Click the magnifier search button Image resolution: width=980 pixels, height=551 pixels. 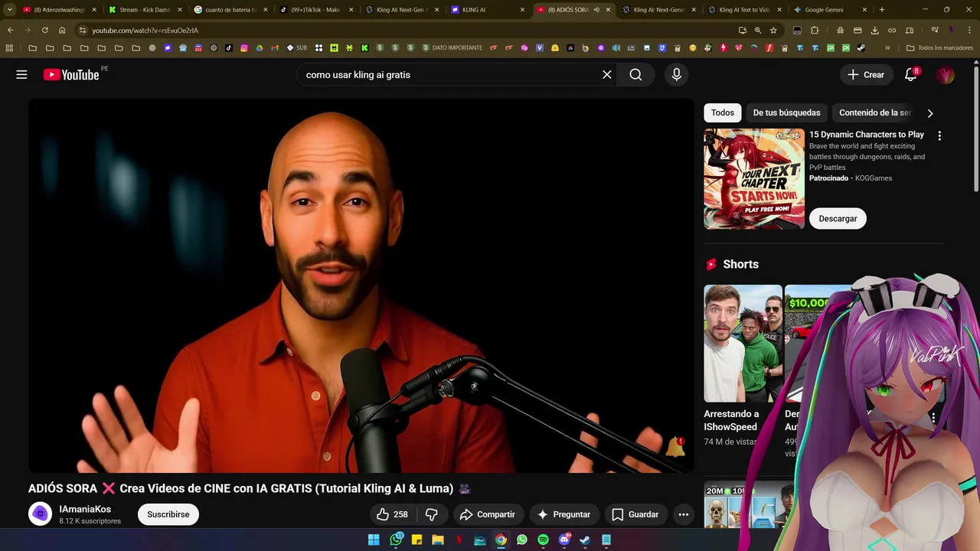click(635, 74)
